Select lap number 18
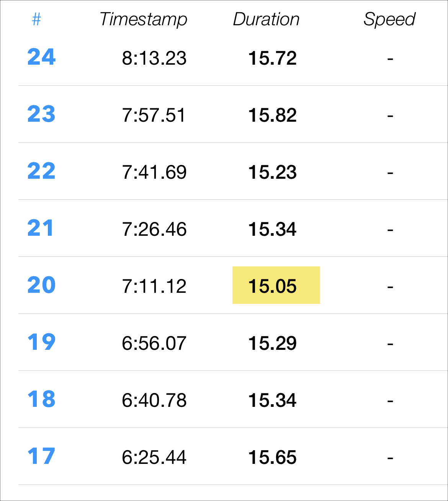This screenshot has height=501, width=448. coord(41,399)
